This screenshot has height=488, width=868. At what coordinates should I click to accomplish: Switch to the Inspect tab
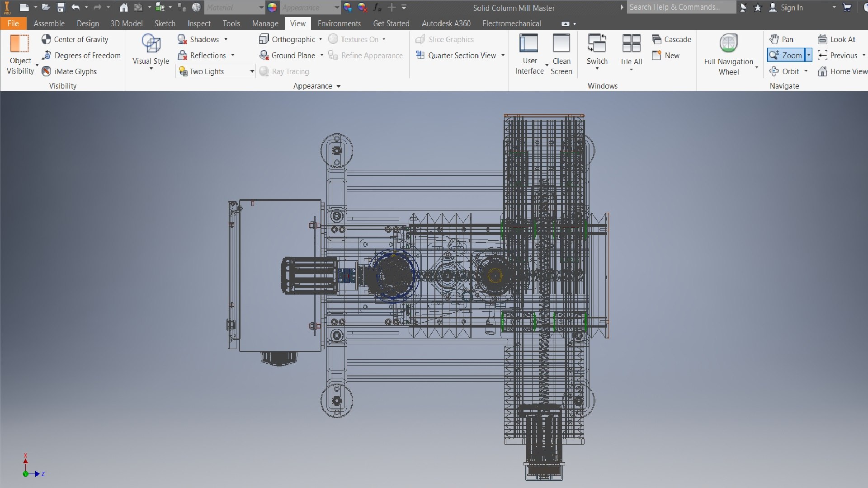[199, 23]
